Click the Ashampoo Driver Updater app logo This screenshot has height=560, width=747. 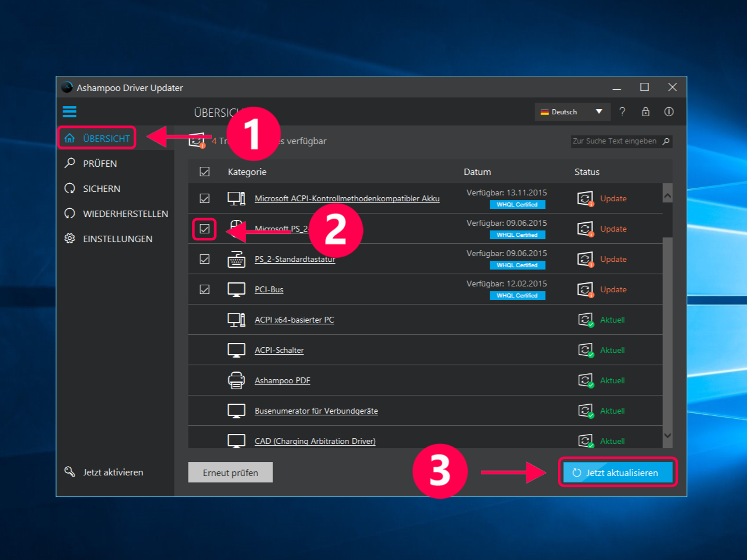coord(67,87)
